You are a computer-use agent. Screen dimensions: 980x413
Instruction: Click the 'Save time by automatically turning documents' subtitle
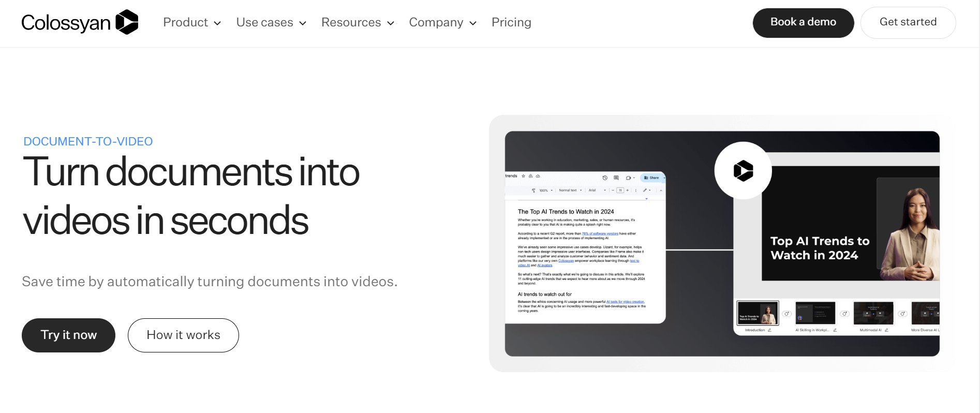tap(210, 282)
